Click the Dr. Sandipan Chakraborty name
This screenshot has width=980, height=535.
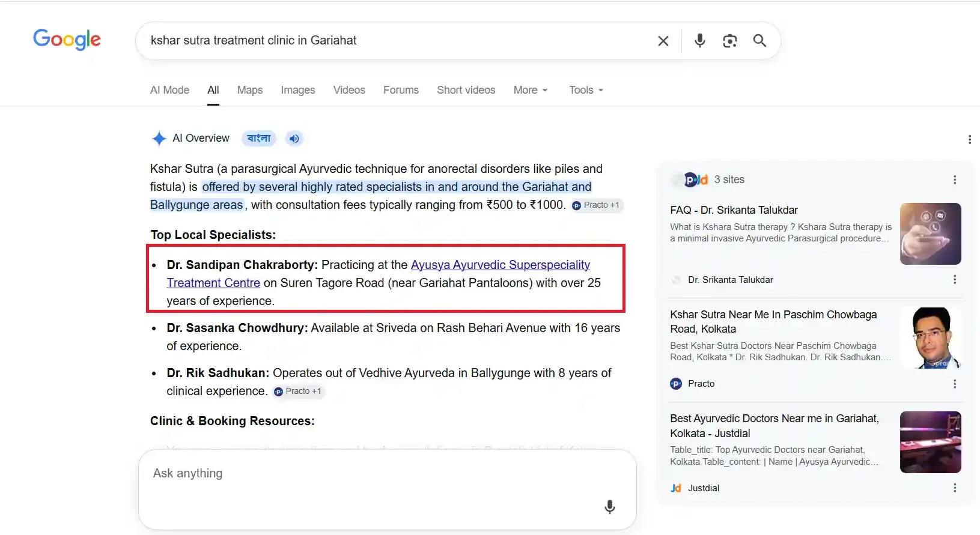coord(242,265)
